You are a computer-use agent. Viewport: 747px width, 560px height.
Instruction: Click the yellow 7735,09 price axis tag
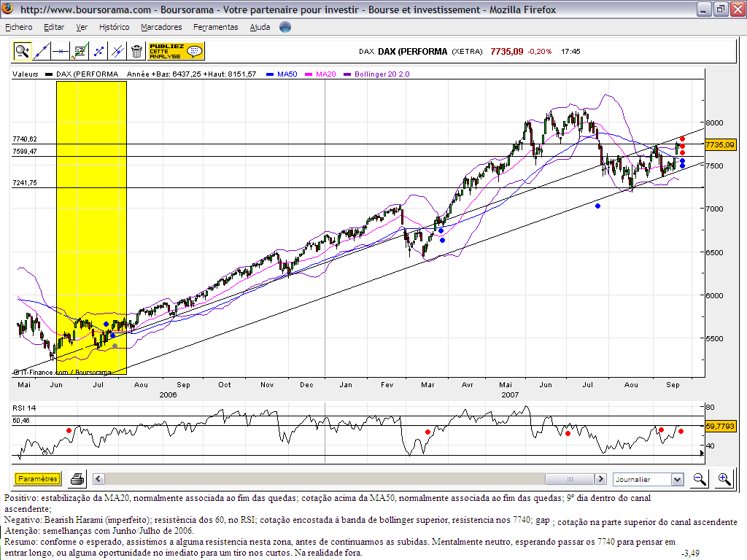pyautogui.click(x=720, y=144)
